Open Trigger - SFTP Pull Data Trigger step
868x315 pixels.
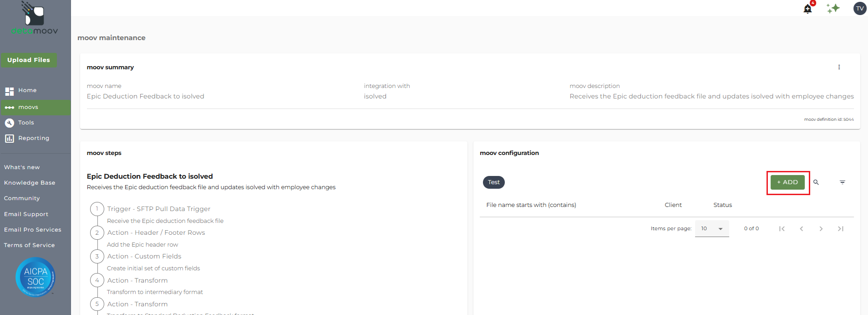pos(159,209)
